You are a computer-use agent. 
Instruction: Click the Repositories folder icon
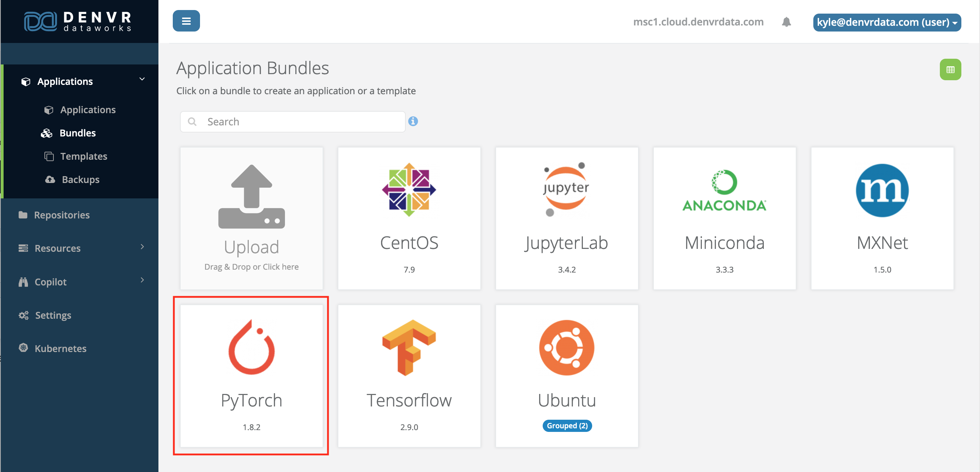[x=23, y=215]
